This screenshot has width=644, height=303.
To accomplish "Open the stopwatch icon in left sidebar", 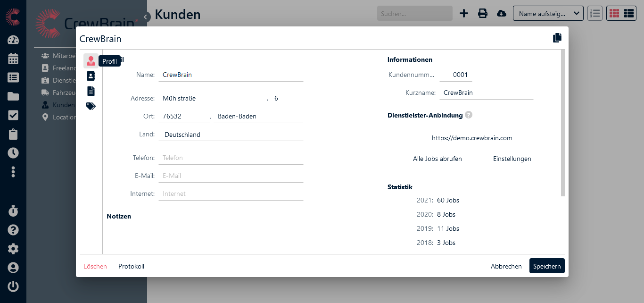I will point(13,211).
